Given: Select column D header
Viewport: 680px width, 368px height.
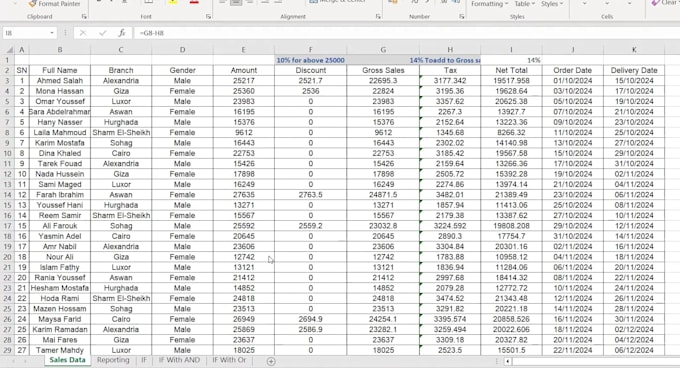Looking at the screenshot, I should pos(183,50).
